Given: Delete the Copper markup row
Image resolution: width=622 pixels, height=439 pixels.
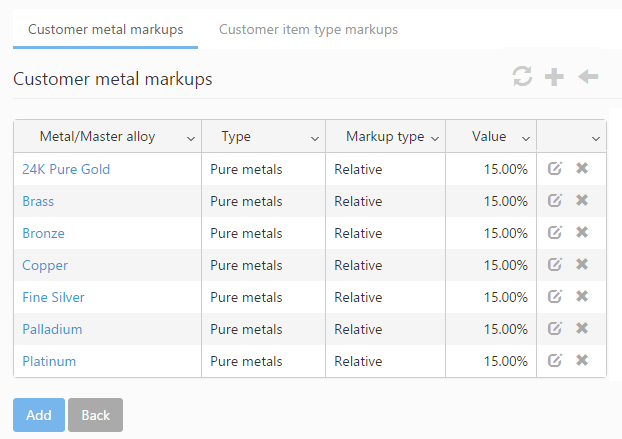Looking at the screenshot, I should click(582, 265).
